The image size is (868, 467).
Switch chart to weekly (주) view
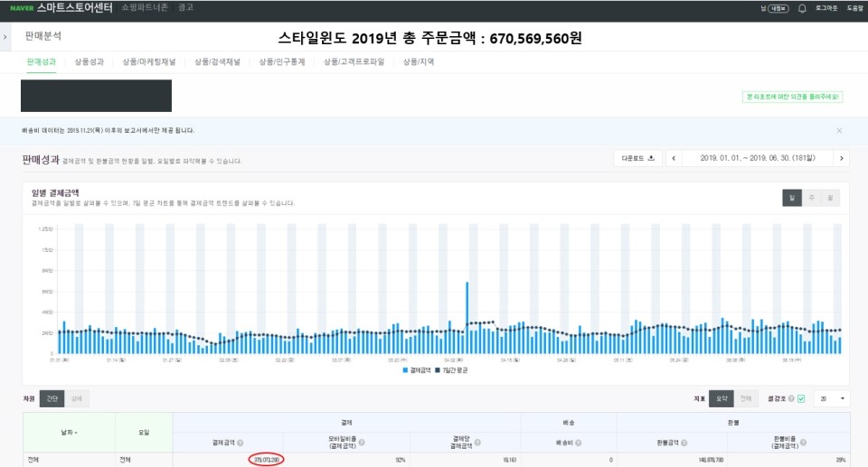[812, 198]
